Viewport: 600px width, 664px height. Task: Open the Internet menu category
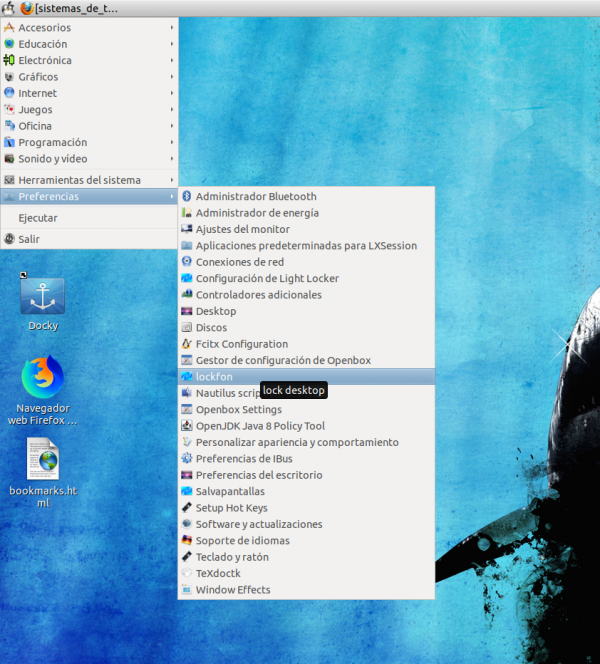coord(89,93)
